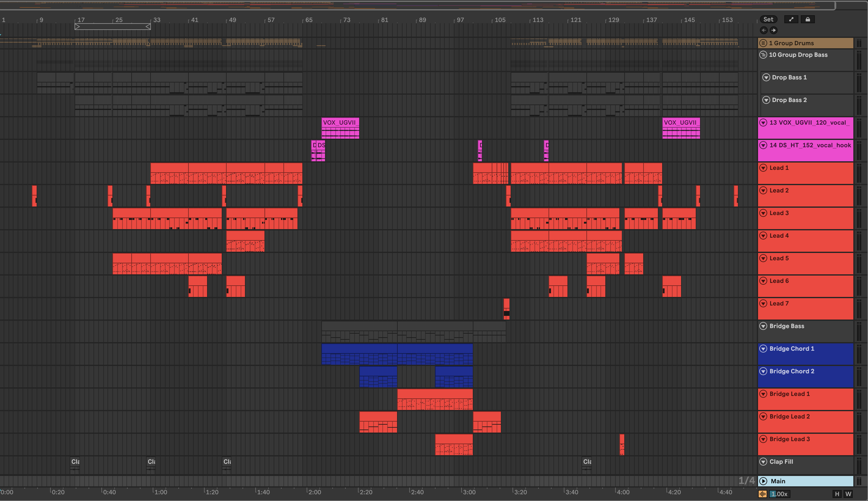Click the lock envelopes icon
868x501 pixels.
click(x=808, y=19)
